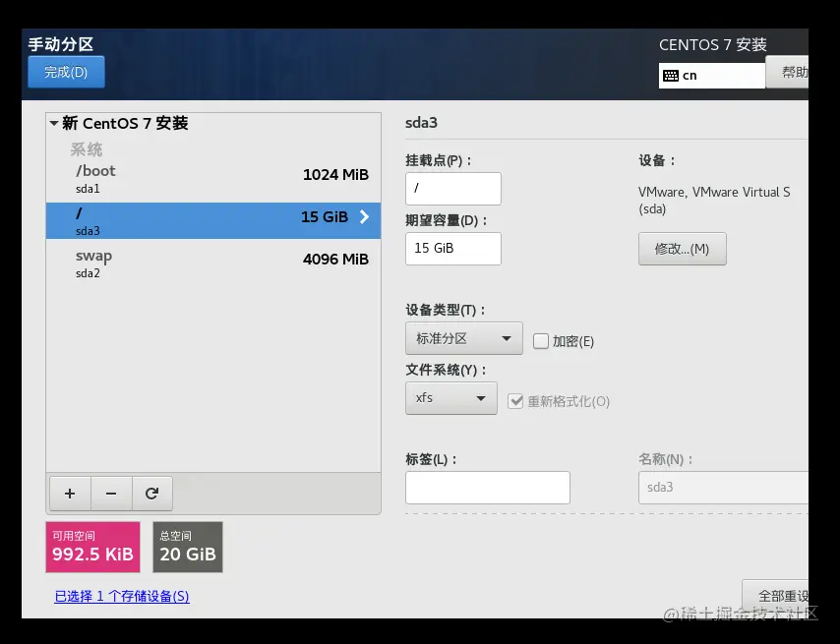Click the minus icon to remove selected partition
The height and width of the screenshot is (644, 840).
click(x=111, y=493)
